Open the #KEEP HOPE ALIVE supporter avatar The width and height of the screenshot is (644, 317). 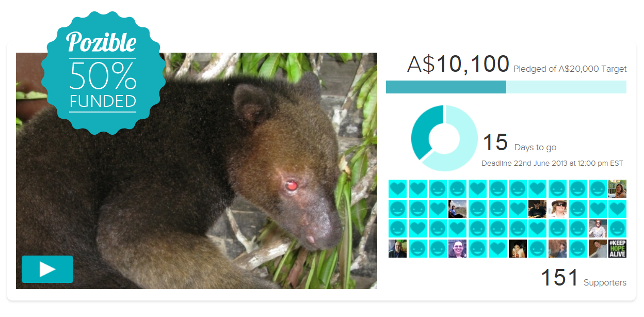[617, 248]
